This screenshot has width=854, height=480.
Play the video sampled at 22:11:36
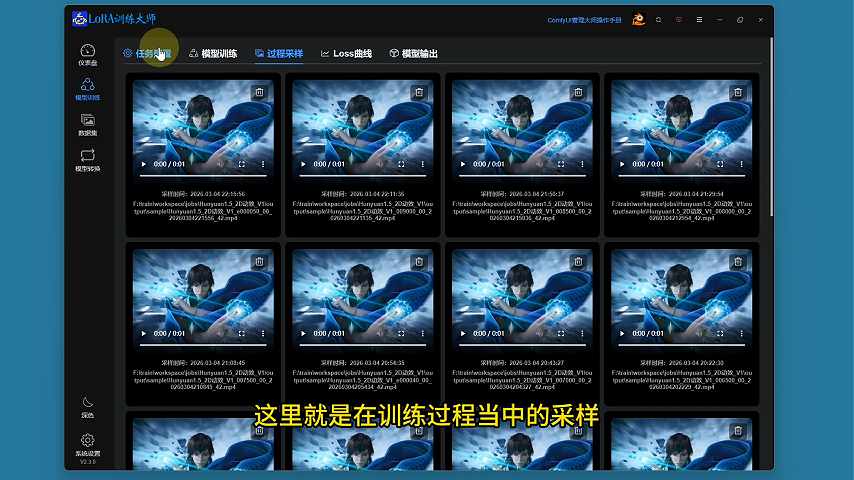(303, 164)
